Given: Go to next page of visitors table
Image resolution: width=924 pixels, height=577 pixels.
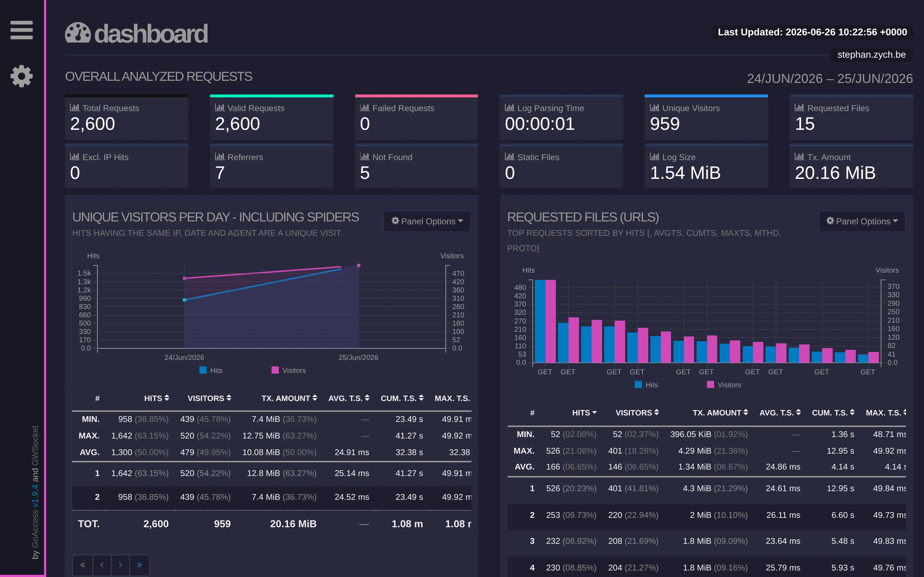Looking at the screenshot, I should (x=121, y=565).
